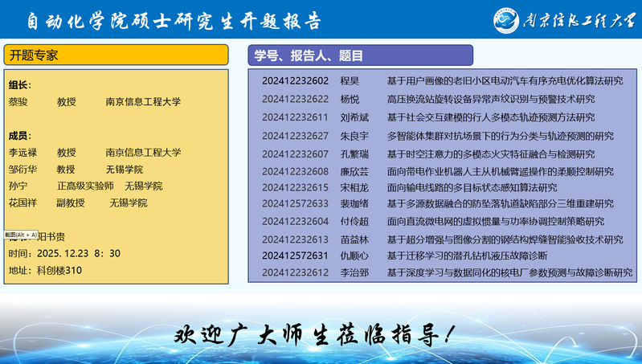Click presenter name 李治郅 in last row
Viewport: 642px width, 364px height.
click(354, 273)
